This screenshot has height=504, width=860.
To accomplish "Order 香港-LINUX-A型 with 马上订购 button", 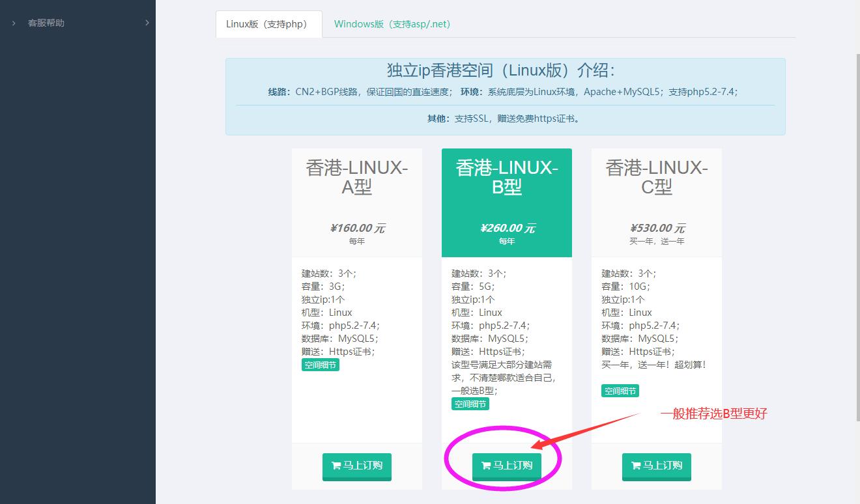I will coord(357,466).
